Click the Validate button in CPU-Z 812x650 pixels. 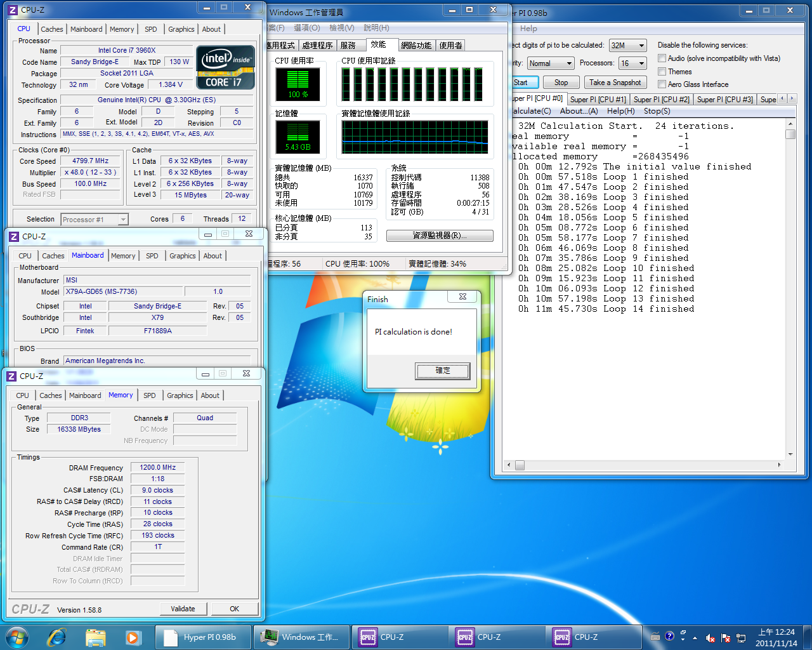183,609
